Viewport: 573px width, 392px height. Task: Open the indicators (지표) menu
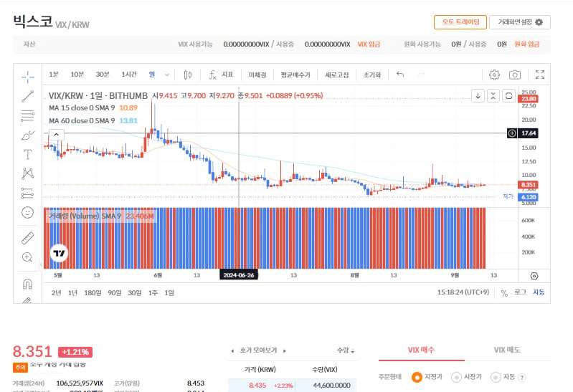(x=221, y=75)
